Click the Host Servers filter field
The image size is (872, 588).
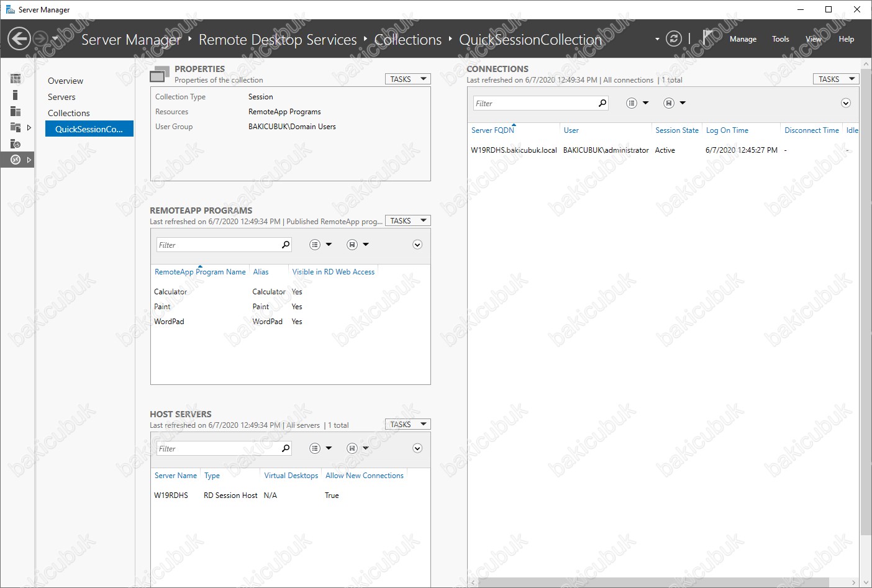tap(217, 448)
